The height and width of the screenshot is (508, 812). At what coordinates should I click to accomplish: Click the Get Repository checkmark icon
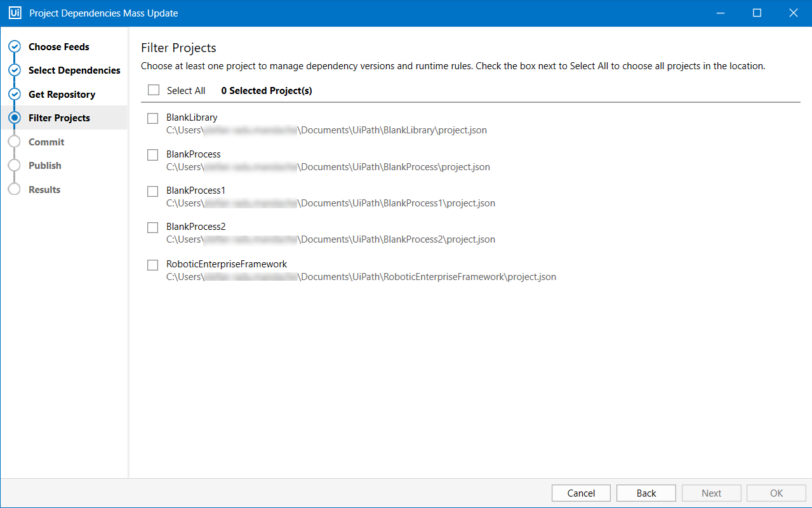click(14, 94)
